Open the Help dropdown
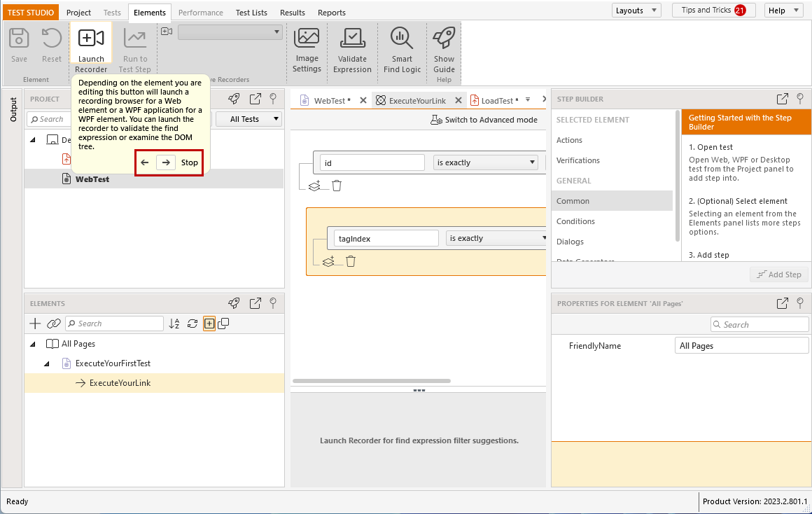 coord(783,11)
